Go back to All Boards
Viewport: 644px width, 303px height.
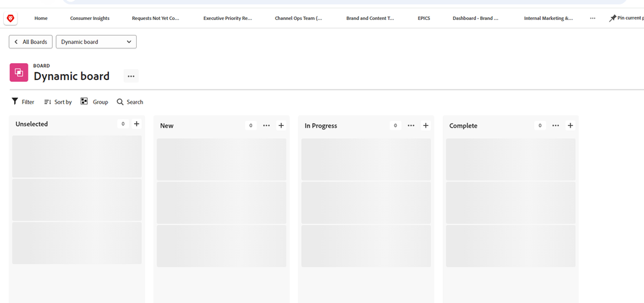(31, 42)
